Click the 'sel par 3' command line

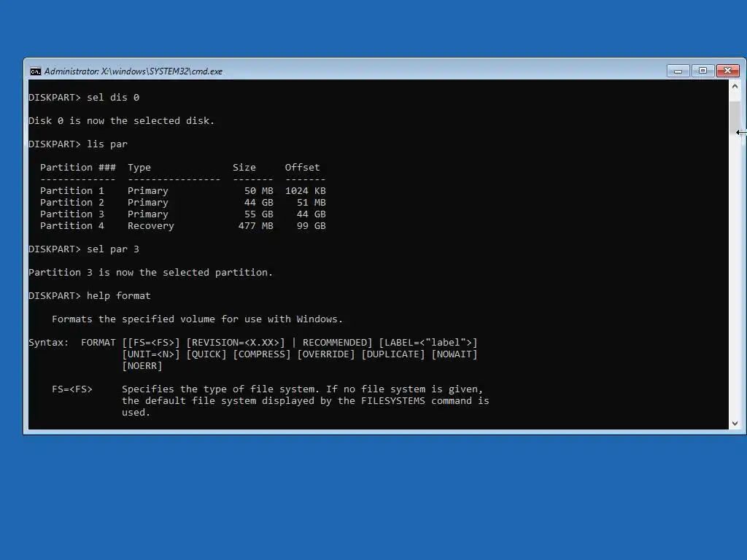pyautogui.click(x=84, y=249)
